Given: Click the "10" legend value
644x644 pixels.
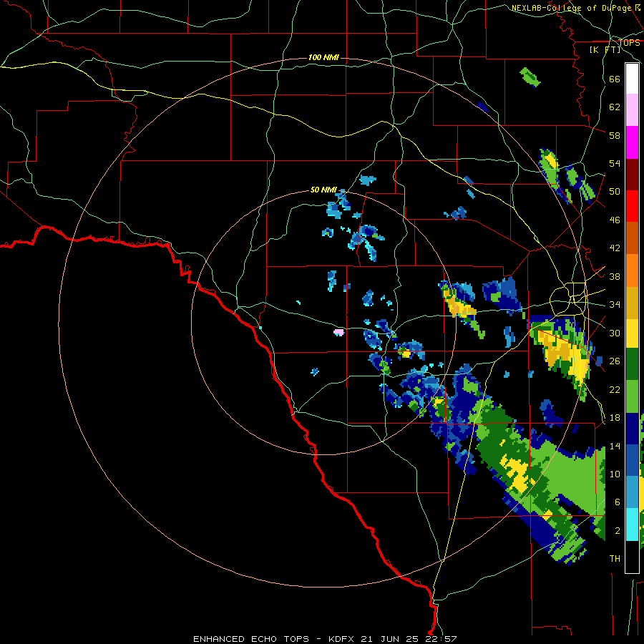Looking at the screenshot, I should 615,474.
